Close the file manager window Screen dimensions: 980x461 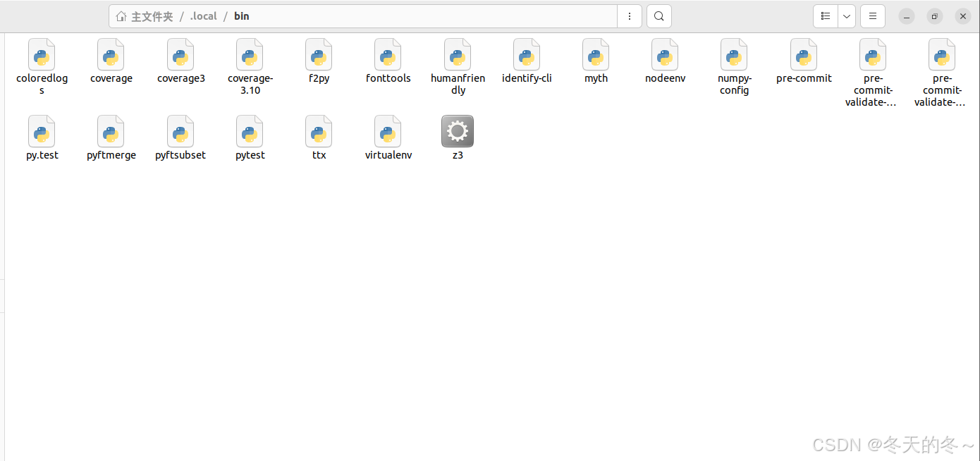[963, 16]
